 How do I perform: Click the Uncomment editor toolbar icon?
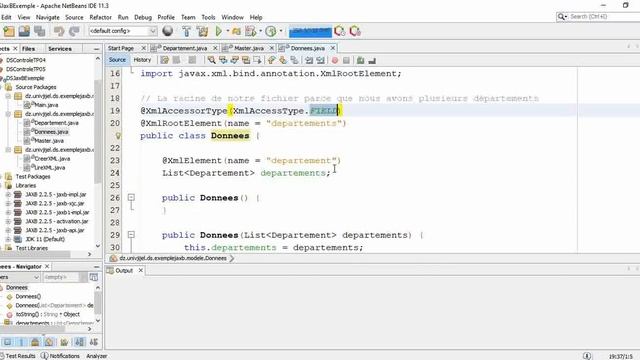click(x=372, y=60)
